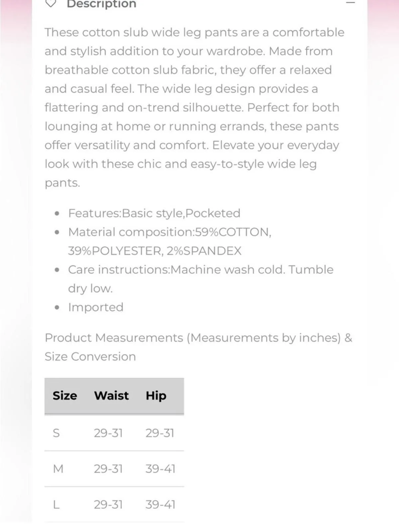
Task: Click the Imported bullet item
Action: [x=96, y=307]
